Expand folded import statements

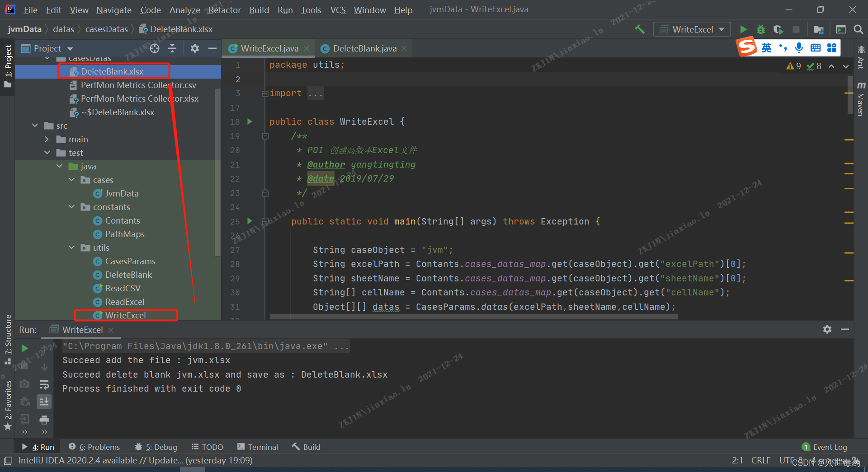(265, 93)
